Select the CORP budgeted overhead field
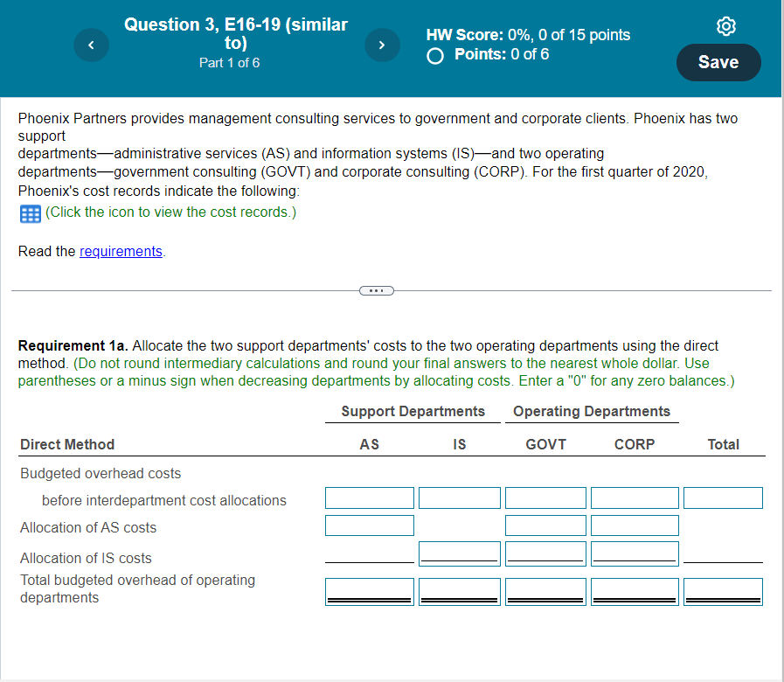Image resolution: width=784 pixels, height=682 pixels. (635, 498)
